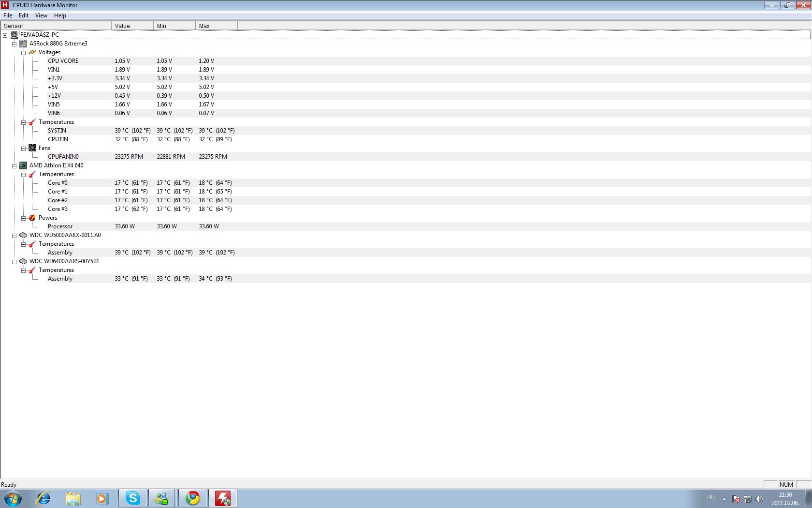Click the computer icon next to FEJVADASZ-PC
Viewport: 812px width, 508px height.
14,35
